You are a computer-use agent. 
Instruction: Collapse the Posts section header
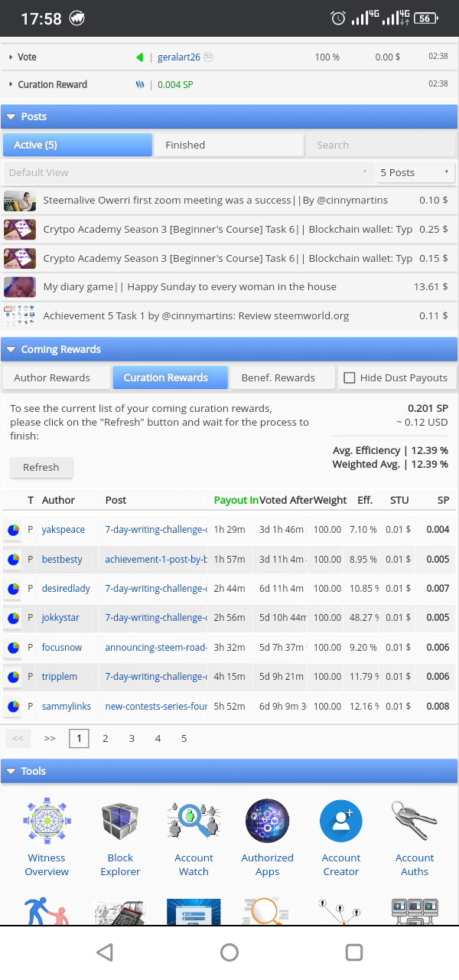[229, 116]
